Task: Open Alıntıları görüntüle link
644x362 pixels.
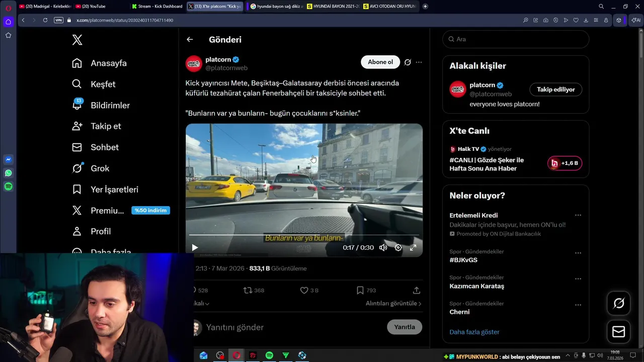Action: [x=393, y=303]
